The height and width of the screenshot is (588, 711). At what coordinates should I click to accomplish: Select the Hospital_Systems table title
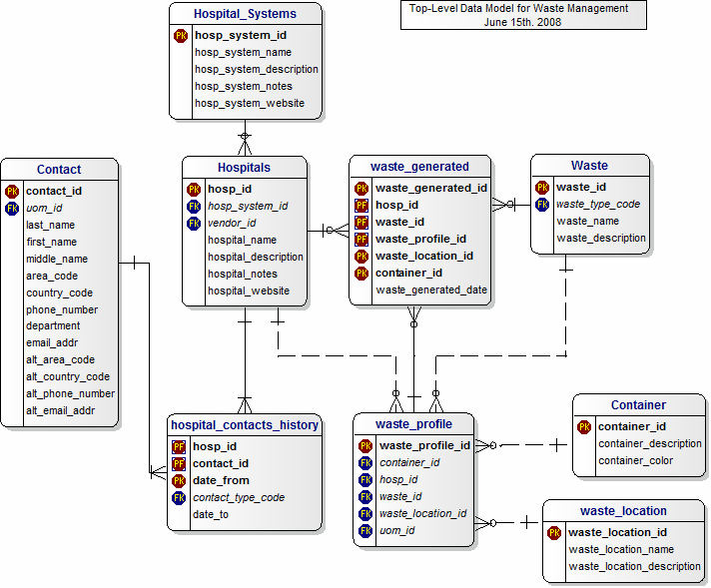pyautogui.click(x=246, y=14)
